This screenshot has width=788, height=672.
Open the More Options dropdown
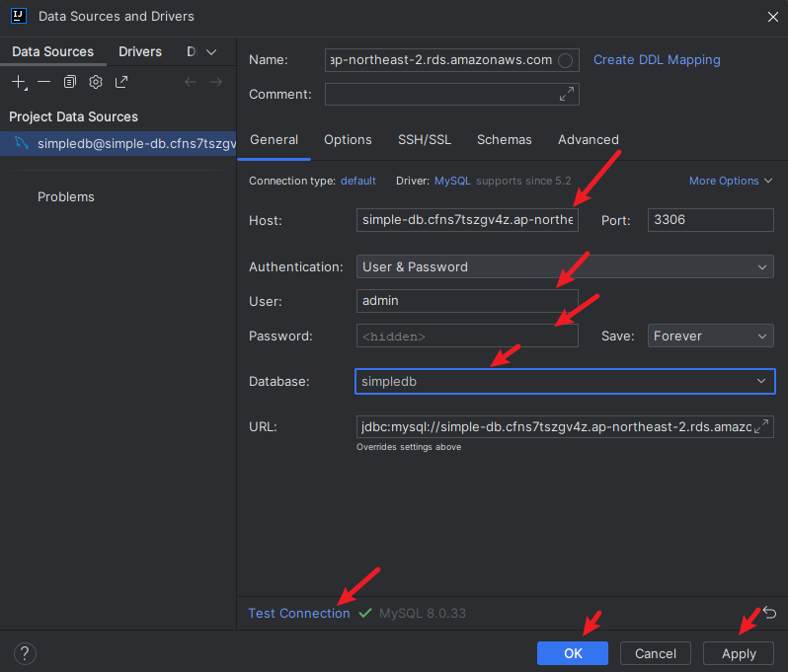(731, 181)
